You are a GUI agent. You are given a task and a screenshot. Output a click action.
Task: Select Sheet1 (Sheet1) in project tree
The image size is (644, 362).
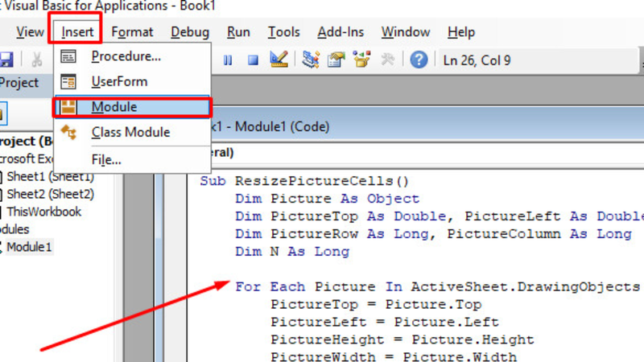50,176
